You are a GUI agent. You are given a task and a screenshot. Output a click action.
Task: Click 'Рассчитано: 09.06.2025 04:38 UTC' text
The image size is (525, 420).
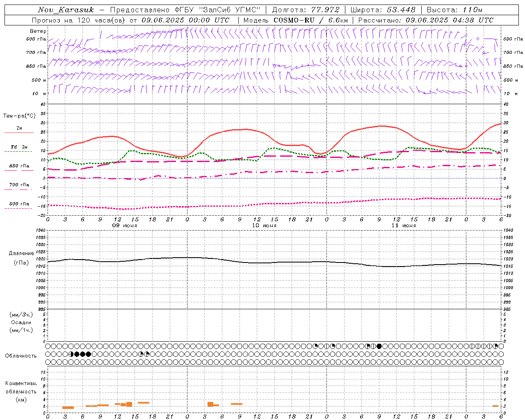(x=426, y=20)
